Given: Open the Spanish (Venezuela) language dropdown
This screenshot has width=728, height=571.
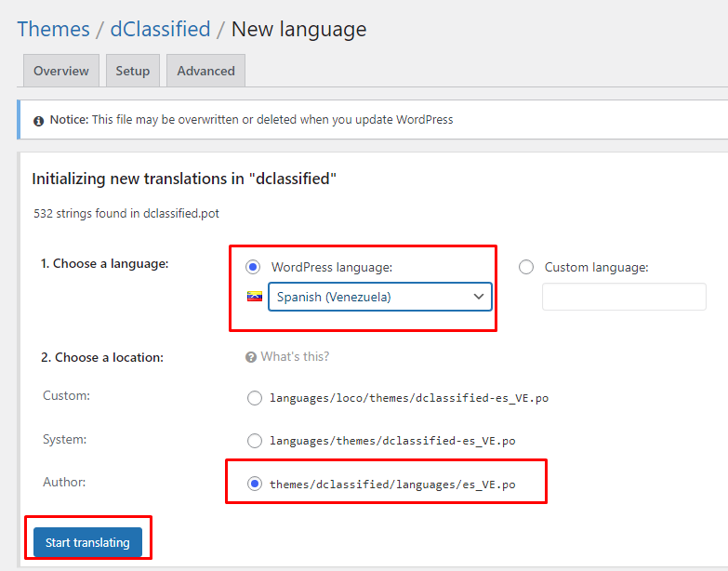Looking at the screenshot, I should click(x=379, y=297).
